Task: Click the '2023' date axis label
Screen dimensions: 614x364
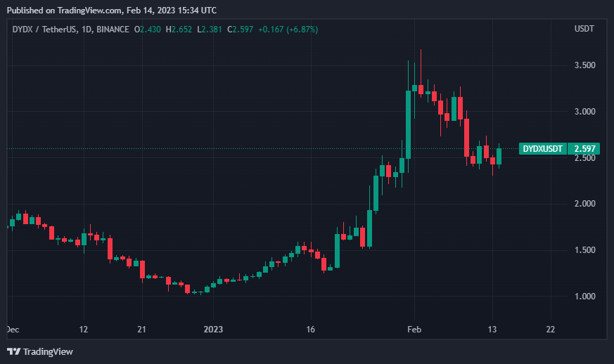Action: 213,330
